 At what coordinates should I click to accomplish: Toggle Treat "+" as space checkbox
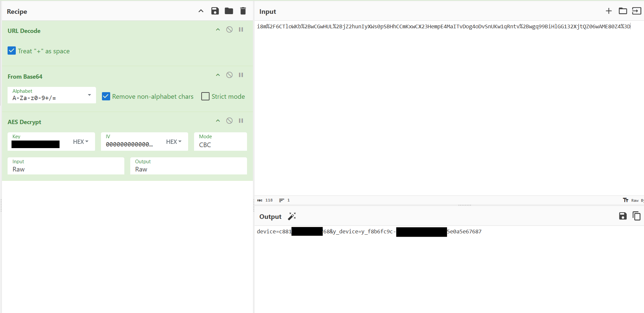[x=12, y=51]
